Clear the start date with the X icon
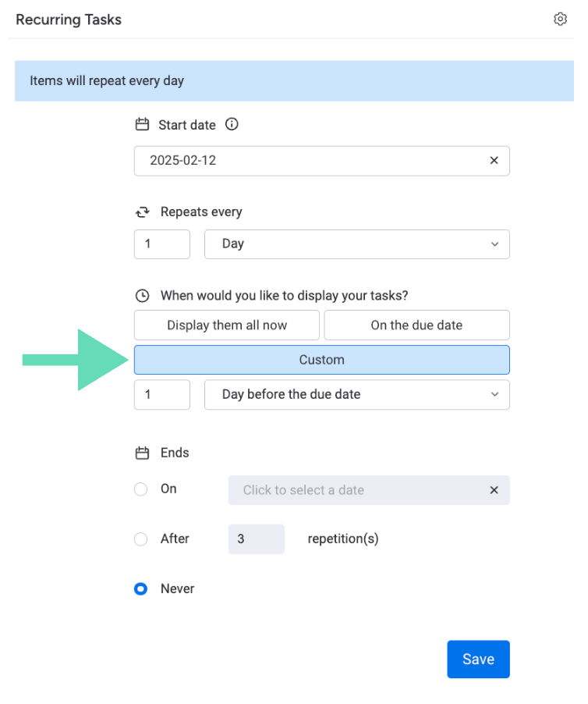Screen dimensions: 588x704 pyautogui.click(x=494, y=160)
